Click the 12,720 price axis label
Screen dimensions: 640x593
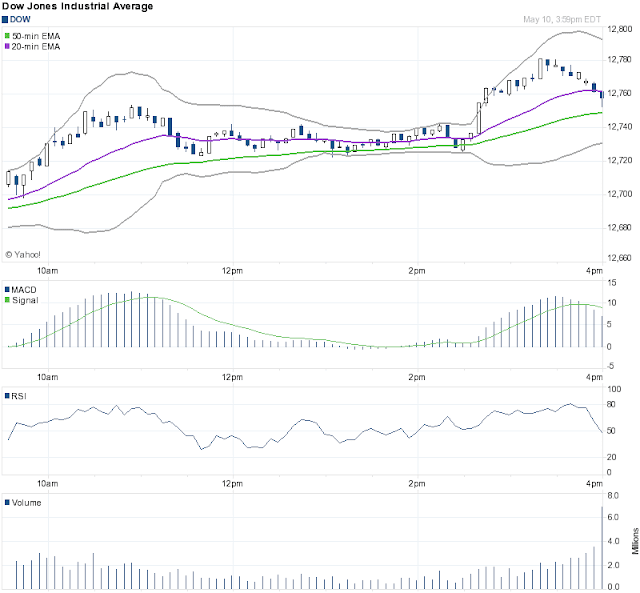coord(620,160)
